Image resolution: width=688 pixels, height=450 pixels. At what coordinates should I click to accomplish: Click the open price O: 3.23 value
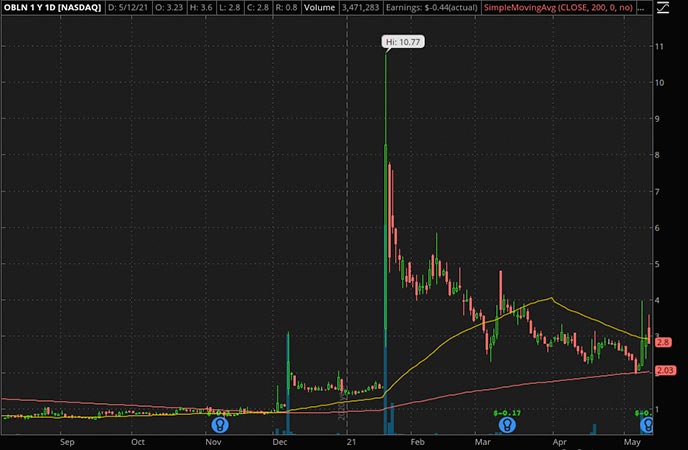169,7
